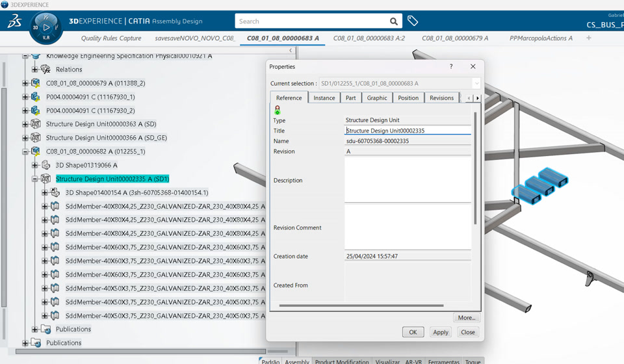Expand the Relations node
624x364 pixels.
(35, 70)
